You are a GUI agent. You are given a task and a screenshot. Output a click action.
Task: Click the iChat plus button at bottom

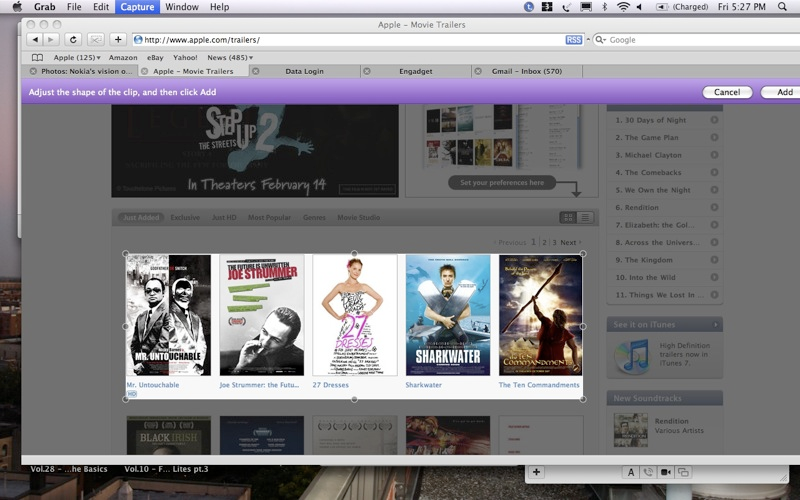536,472
